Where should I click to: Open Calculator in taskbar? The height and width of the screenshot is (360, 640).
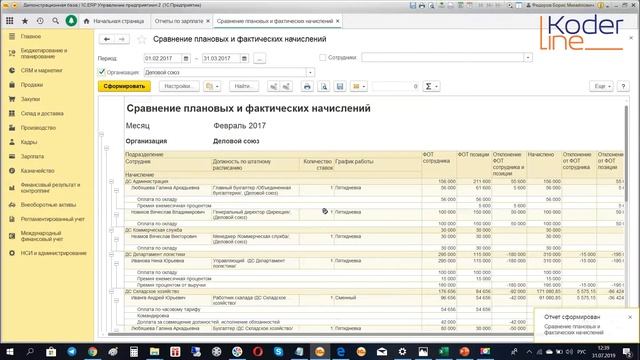click(x=134, y=352)
